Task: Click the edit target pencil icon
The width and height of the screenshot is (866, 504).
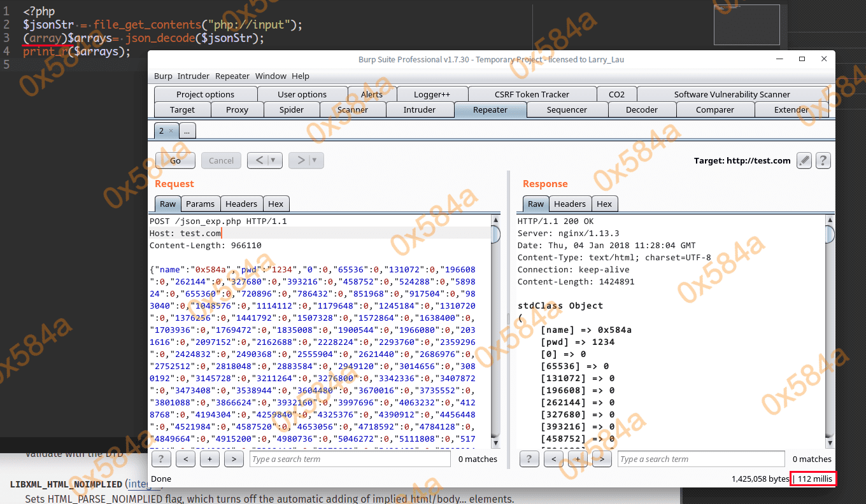Action: click(x=804, y=160)
